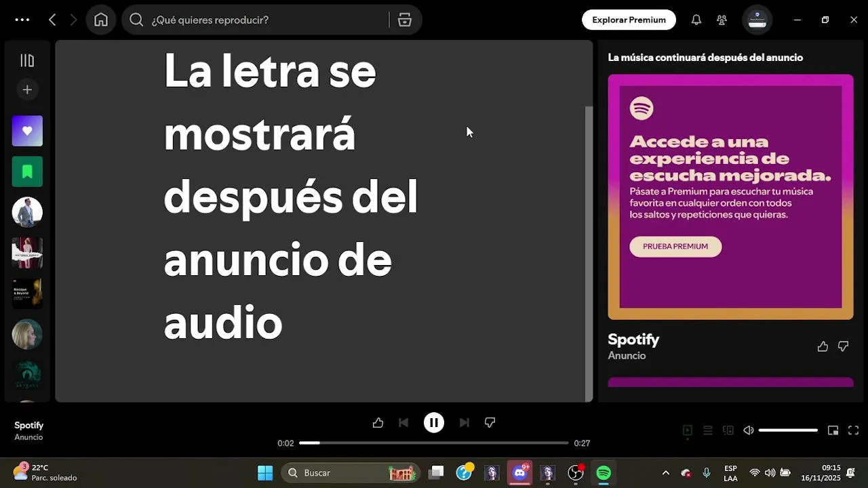Dislike the ad in right panel
Viewport: 868px width, 488px height.
843,346
